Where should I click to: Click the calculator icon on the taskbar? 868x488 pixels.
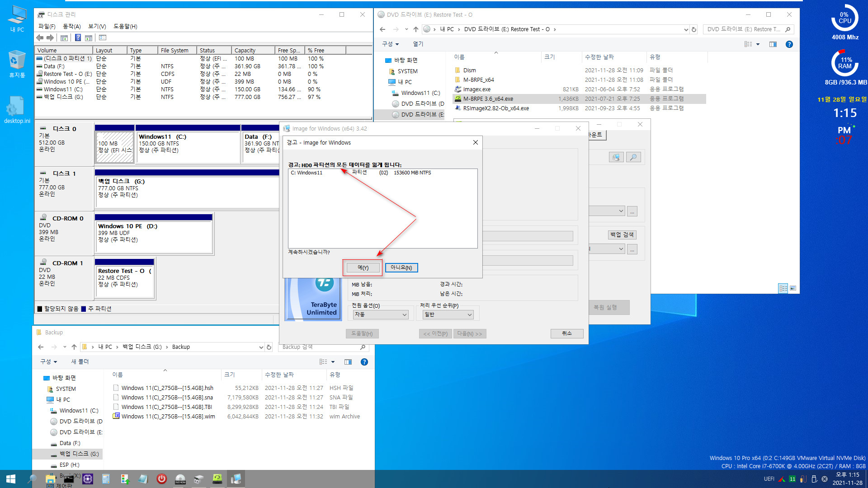tap(106, 479)
